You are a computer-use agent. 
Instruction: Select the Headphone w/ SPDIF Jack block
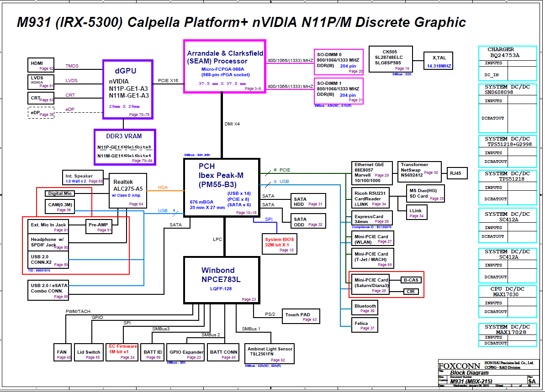pos(48,242)
